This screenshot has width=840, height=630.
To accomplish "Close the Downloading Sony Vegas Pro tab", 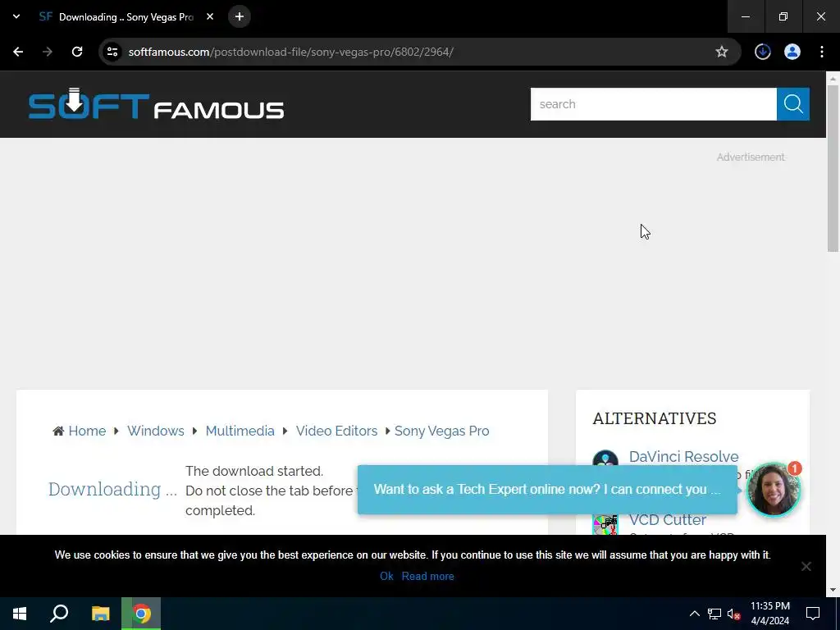I will click(x=210, y=16).
